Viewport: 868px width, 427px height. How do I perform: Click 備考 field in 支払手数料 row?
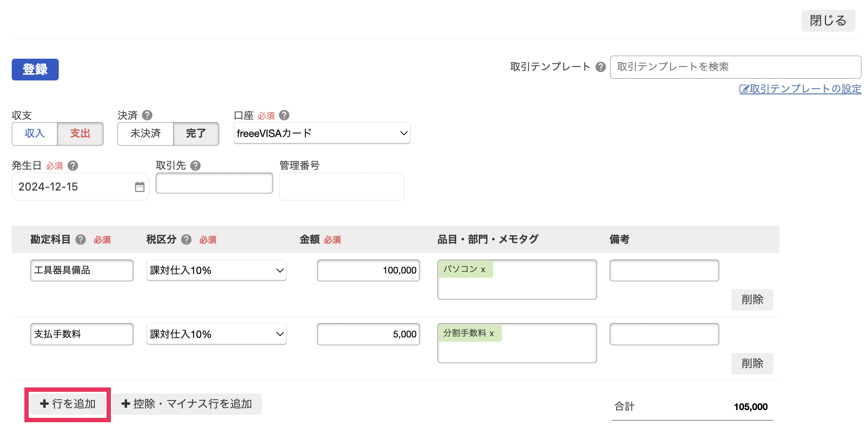coord(664,334)
